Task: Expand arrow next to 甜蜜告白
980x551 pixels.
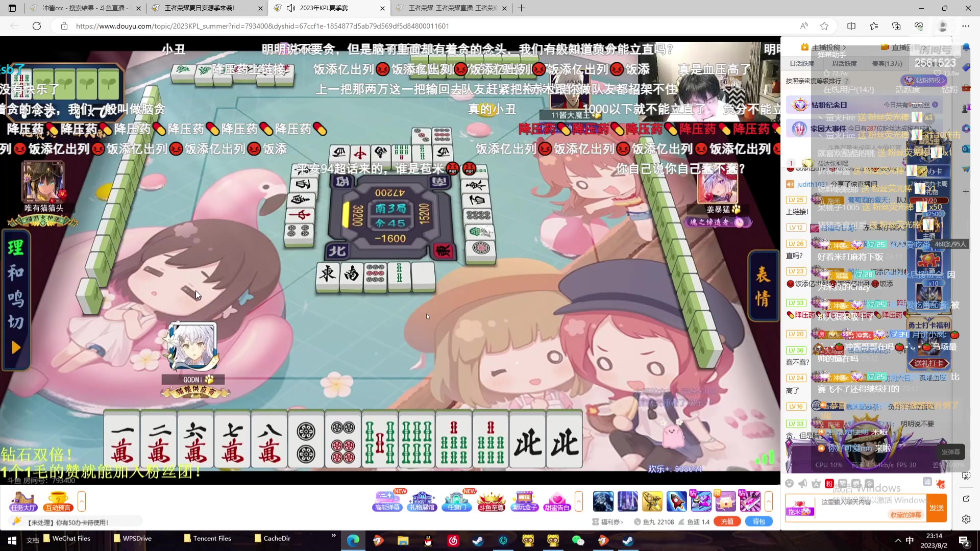Action: [x=578, y=501]
